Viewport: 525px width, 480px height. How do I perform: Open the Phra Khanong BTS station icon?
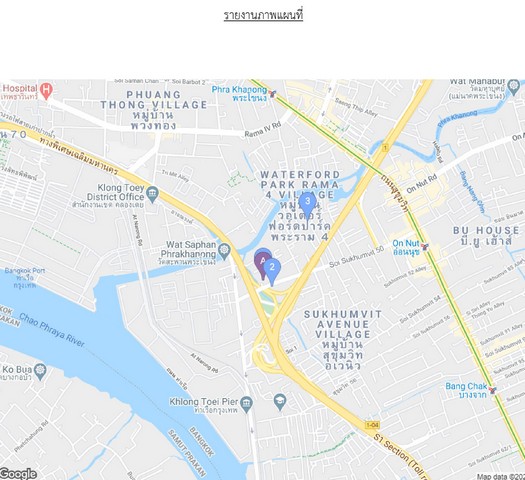pyautogui.click(x=273, y=94)
